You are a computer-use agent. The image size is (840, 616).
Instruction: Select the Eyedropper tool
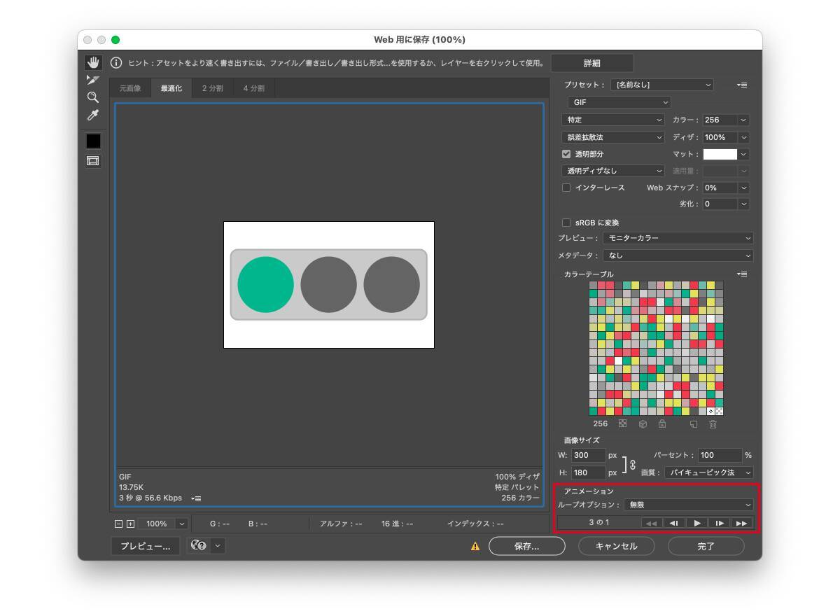click(93, 115)
